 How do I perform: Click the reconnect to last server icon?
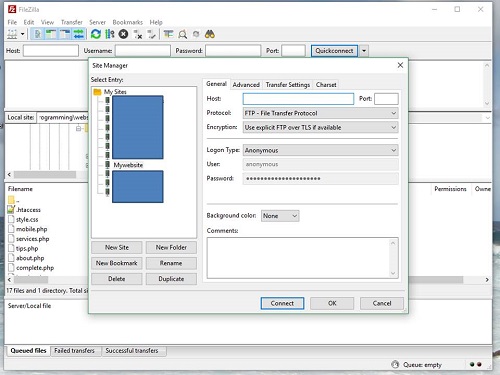[x=152, y=34]
